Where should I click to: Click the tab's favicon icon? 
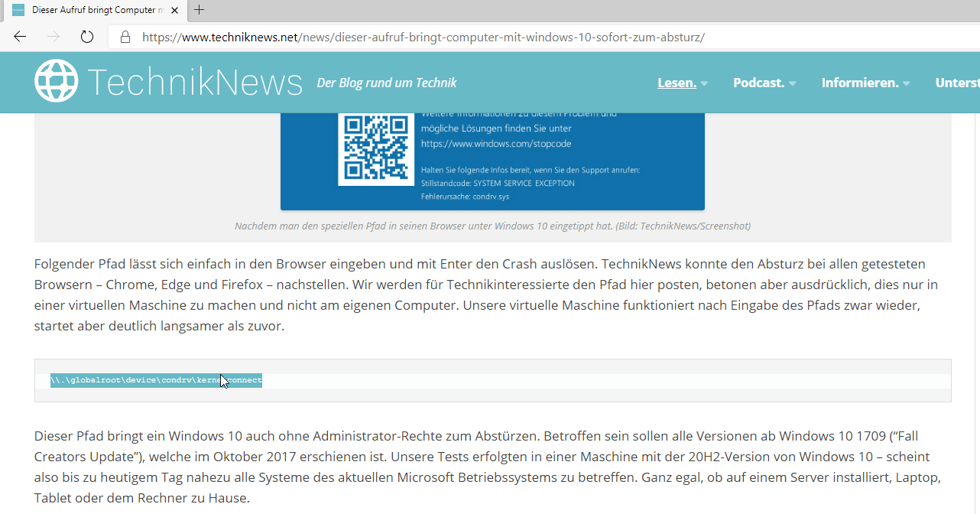pyautogui.click(x=18, y=10)
